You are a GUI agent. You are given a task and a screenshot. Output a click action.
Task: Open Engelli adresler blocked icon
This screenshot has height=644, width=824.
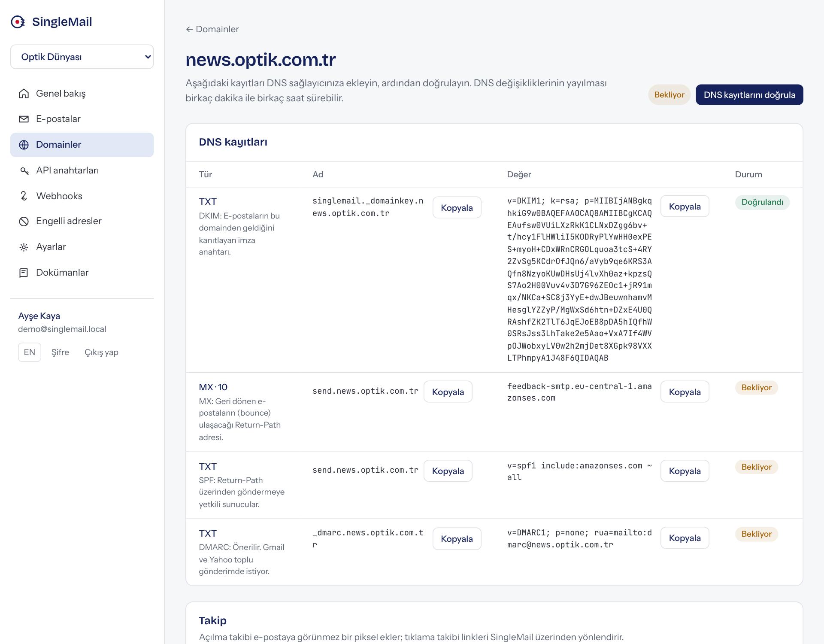[24, 221]
